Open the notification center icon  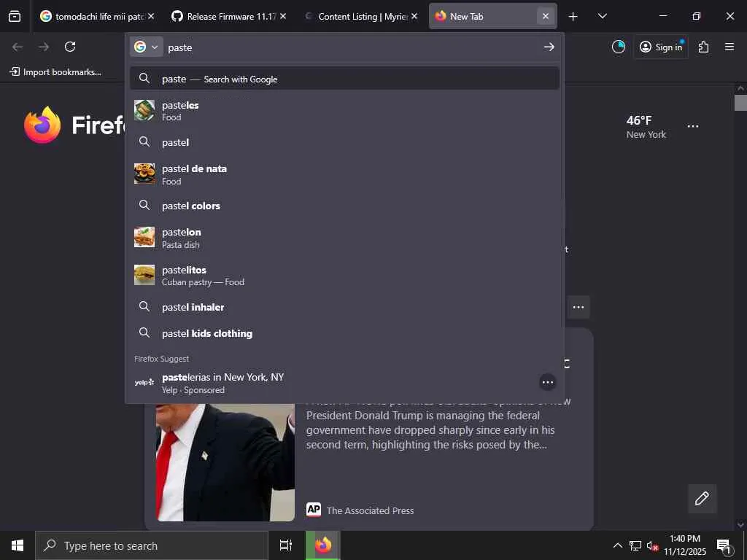724,545
